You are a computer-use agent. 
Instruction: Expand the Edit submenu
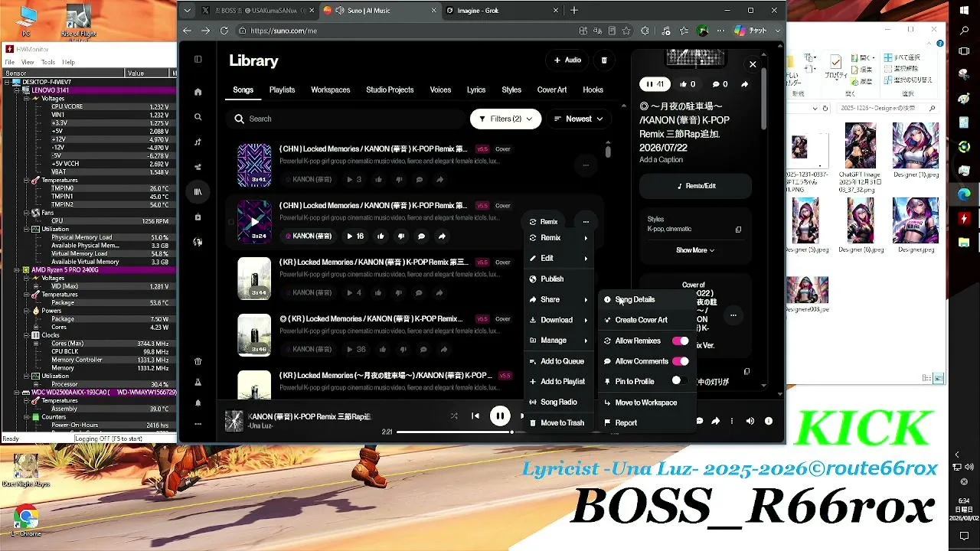559,259
